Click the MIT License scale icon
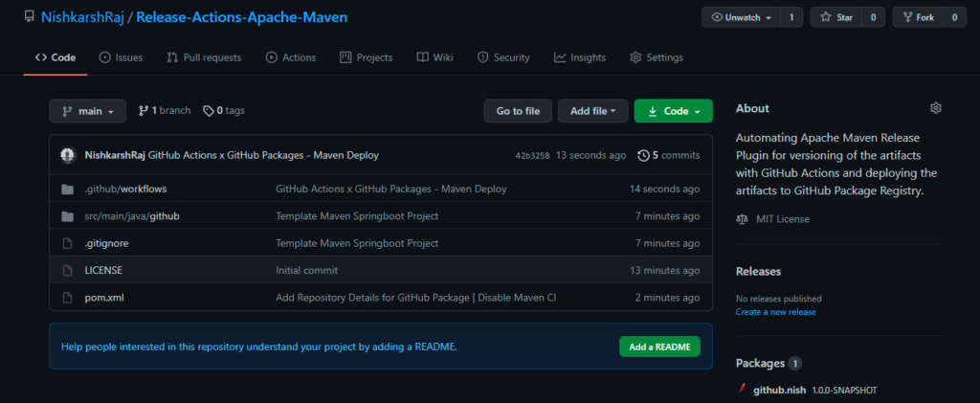 click(x=743, y=219)
